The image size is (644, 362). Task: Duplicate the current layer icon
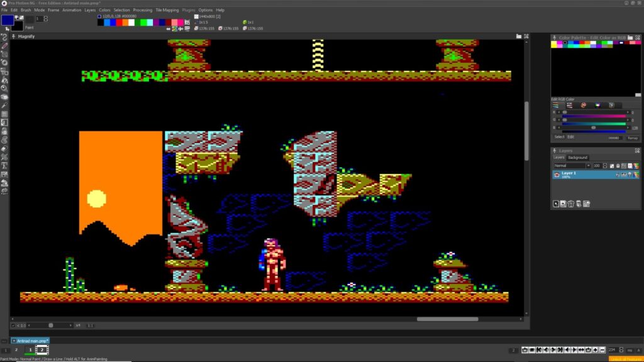563,204
